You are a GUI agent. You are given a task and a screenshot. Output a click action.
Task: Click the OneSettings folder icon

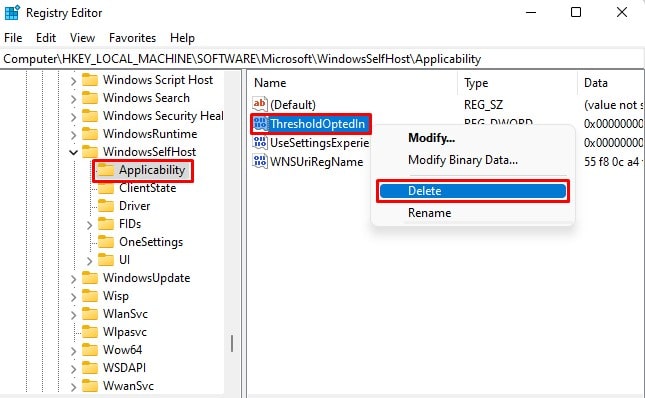coord(106,242)
